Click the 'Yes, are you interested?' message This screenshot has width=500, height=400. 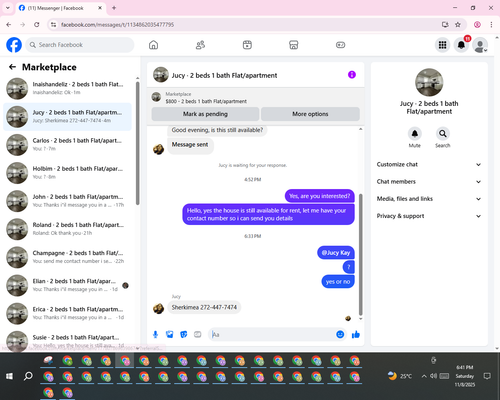coord(320,196)
